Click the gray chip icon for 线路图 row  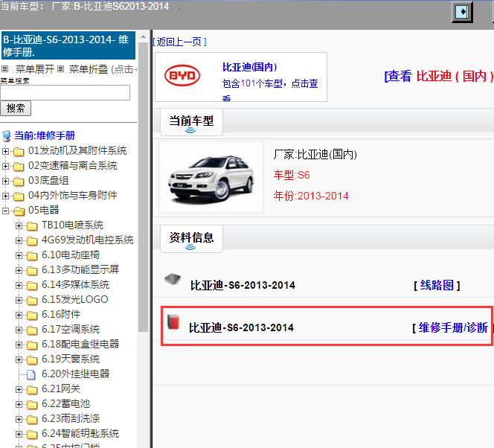tap(173, 279)
